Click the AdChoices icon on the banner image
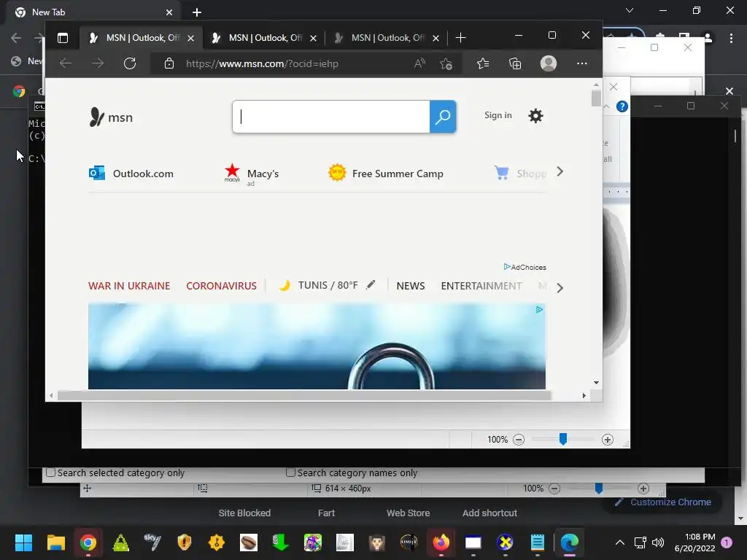The height and width of the screenshot is (560, 747). tap(539, 309)
